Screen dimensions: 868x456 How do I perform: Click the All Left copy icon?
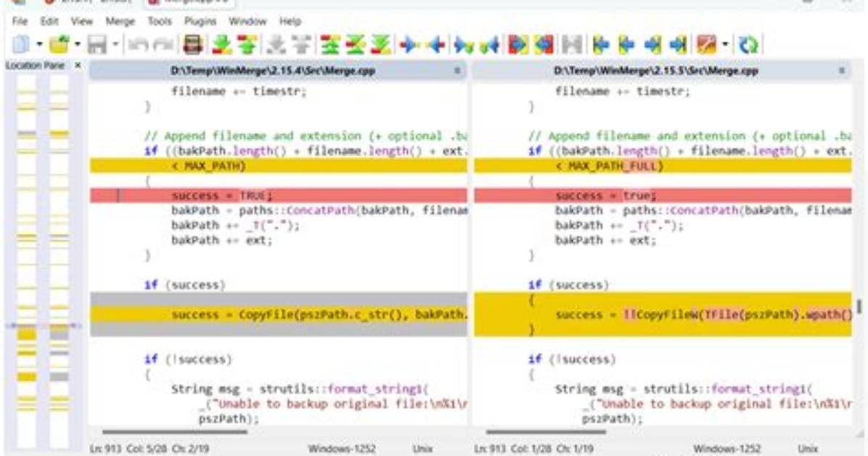tap(544, 44)
